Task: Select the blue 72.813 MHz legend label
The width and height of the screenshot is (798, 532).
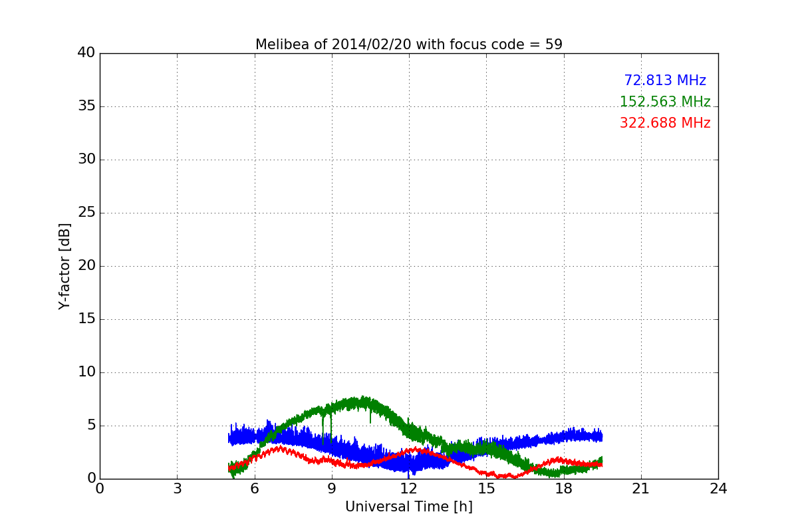Action: click(665, 80)
